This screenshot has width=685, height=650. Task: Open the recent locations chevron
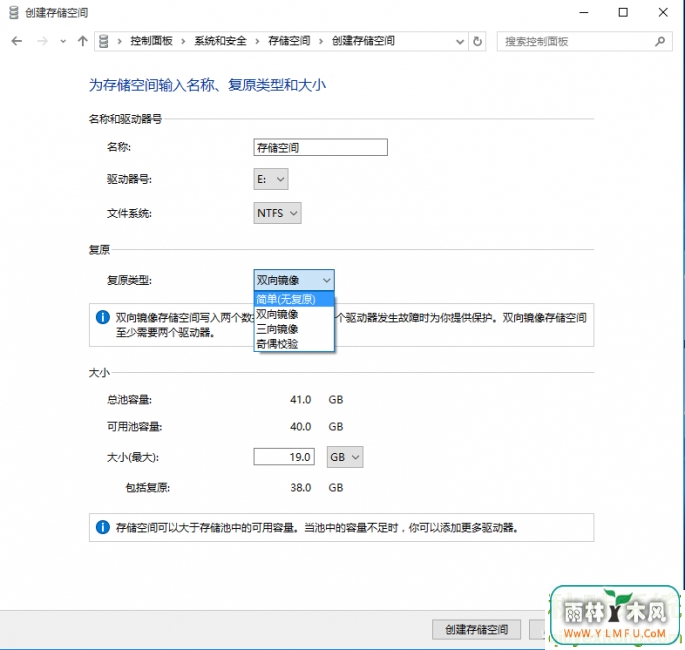tap(63, 41)
